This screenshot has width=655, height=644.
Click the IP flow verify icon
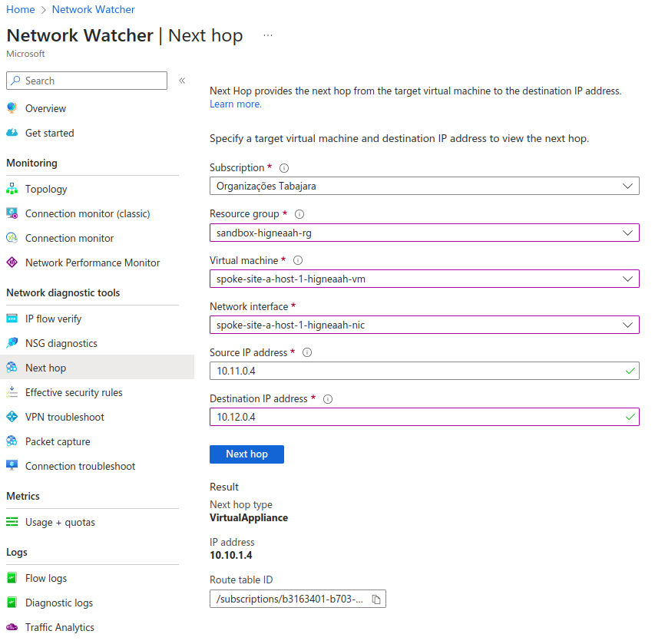click(12, 319)
